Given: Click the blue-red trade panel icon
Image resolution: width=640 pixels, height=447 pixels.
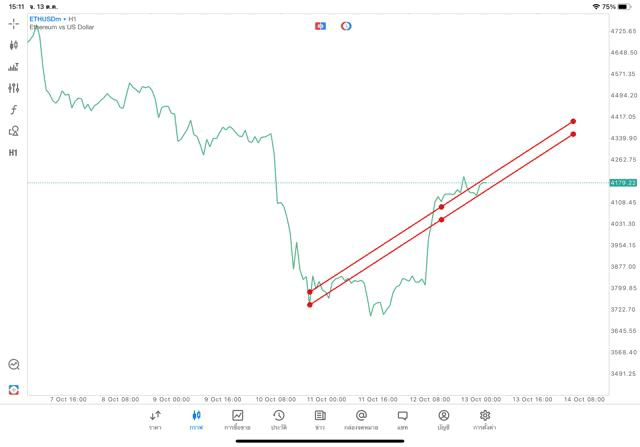Looking at the screenshot, I should click(x=320, y=26).
